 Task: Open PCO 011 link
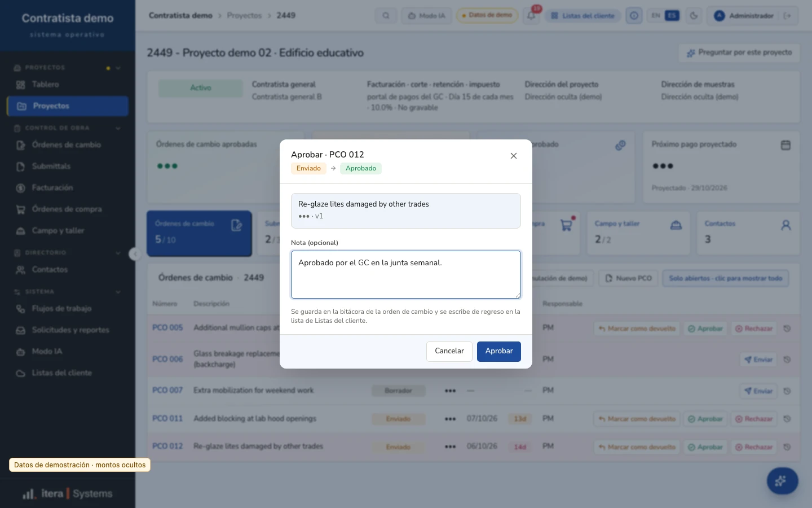(x=167, y=419)
